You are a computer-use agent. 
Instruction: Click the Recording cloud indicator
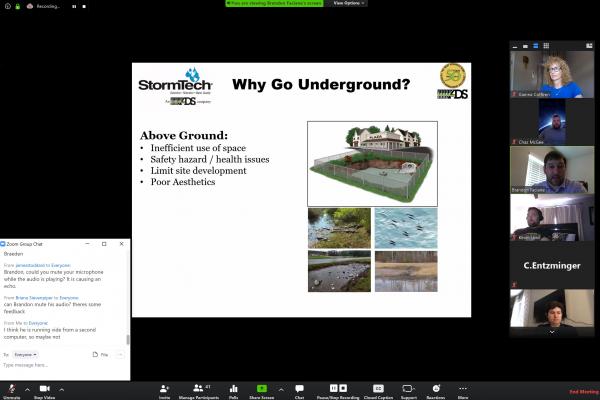tap(43, 6)
